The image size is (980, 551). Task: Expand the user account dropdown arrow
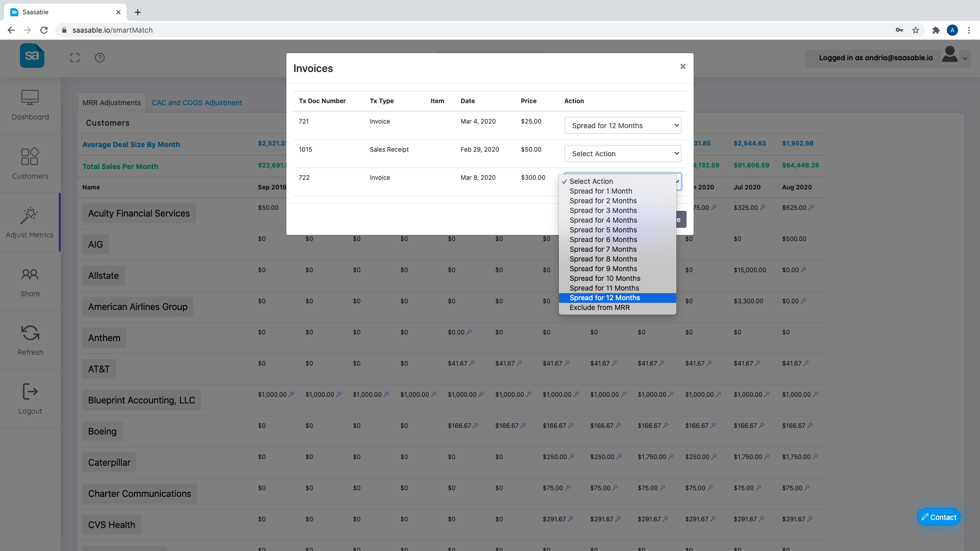click(x=965, y=58)
